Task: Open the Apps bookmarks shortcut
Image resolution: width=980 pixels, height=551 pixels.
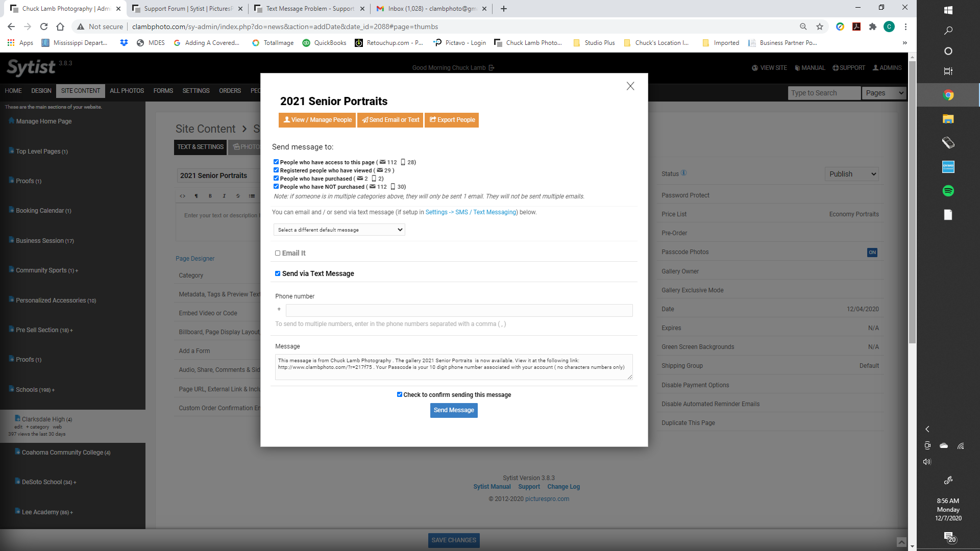Action: [x=20, y=43]
